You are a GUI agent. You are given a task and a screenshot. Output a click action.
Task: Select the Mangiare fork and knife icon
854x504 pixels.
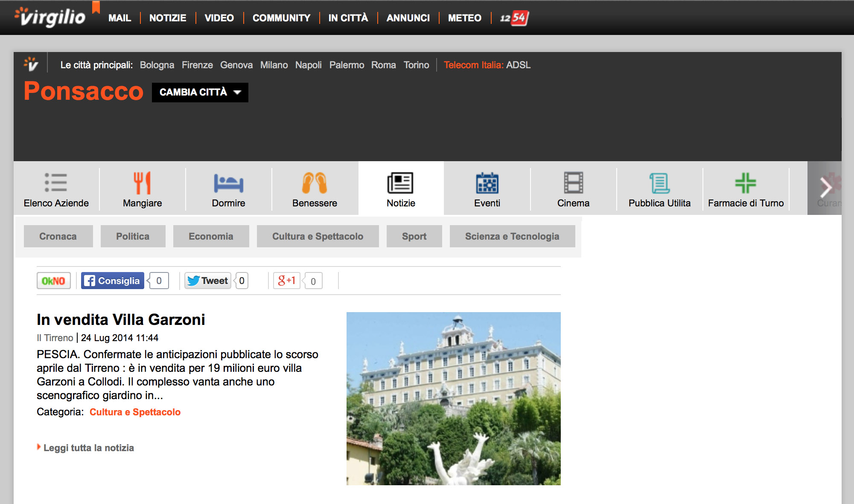coord(142,183)
